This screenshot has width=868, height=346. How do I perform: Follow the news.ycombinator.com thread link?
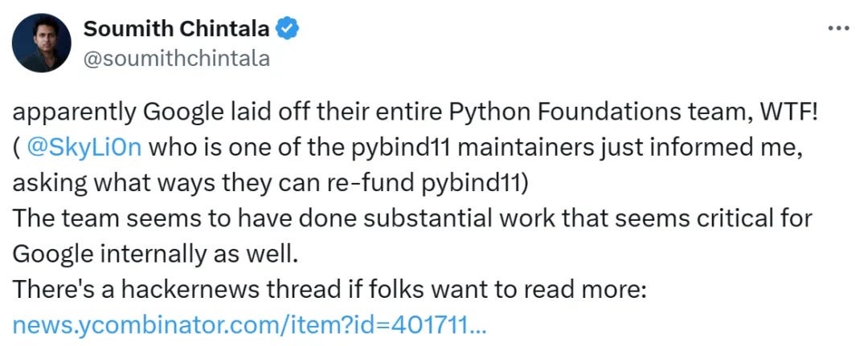point(249,326)
